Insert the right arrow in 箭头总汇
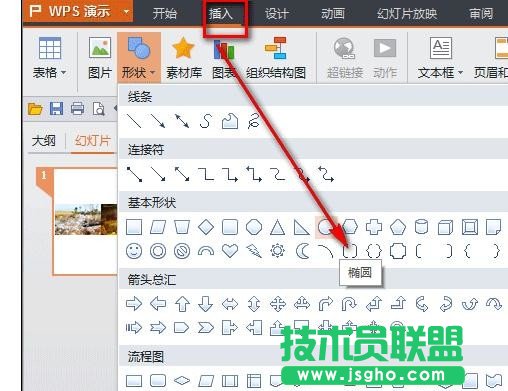The height and width of the screenshot is (391, 508). pyautogui.click(x=134, y=304)
